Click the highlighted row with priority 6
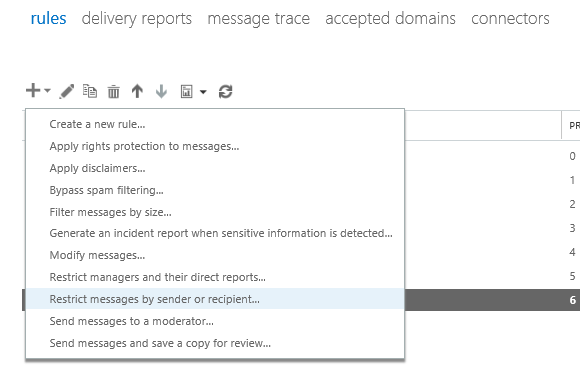Screen dimensions: 580x374 click(x=492, y=300)
